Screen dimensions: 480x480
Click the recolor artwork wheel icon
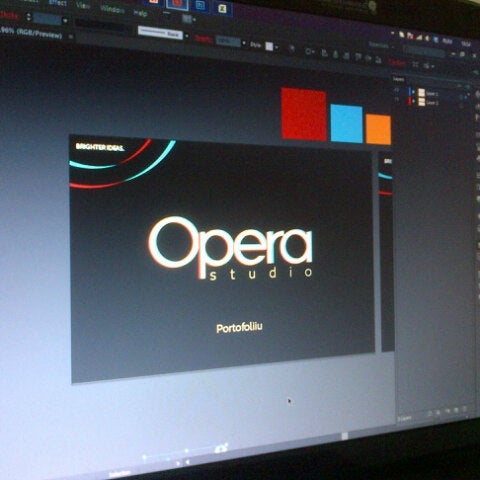pos(292,49)
